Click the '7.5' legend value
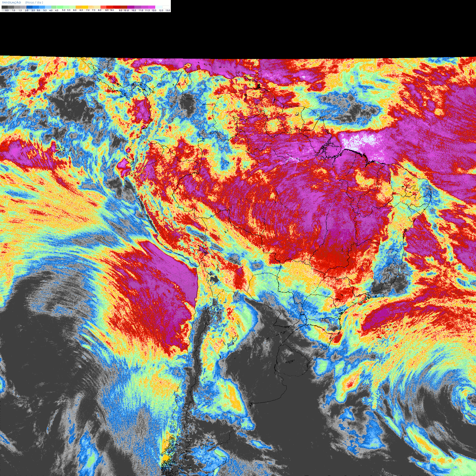 tap(94, 10)
